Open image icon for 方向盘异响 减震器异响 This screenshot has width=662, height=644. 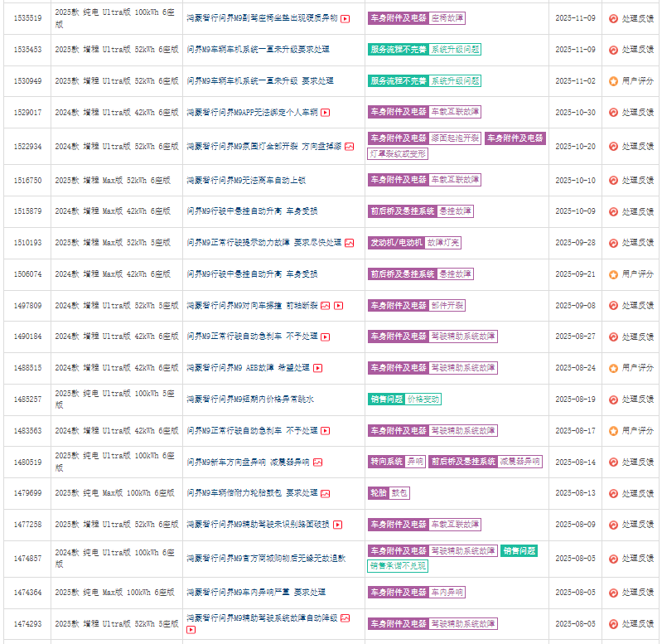tap(318, 462)
